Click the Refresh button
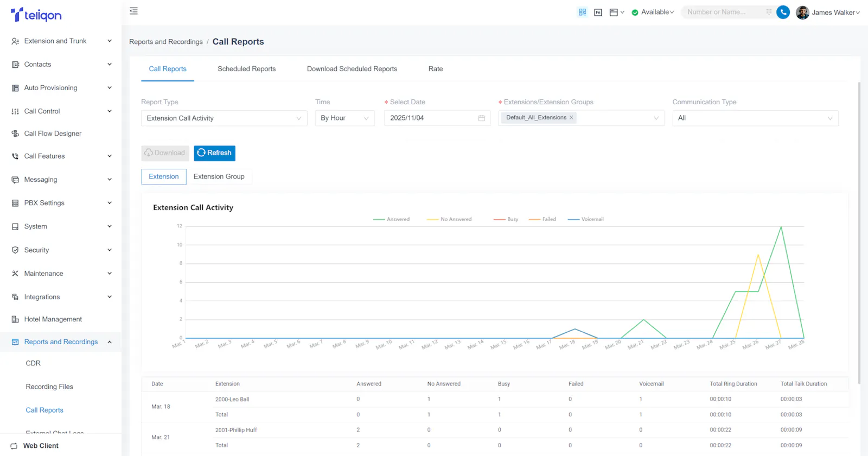 pos(214,153)
